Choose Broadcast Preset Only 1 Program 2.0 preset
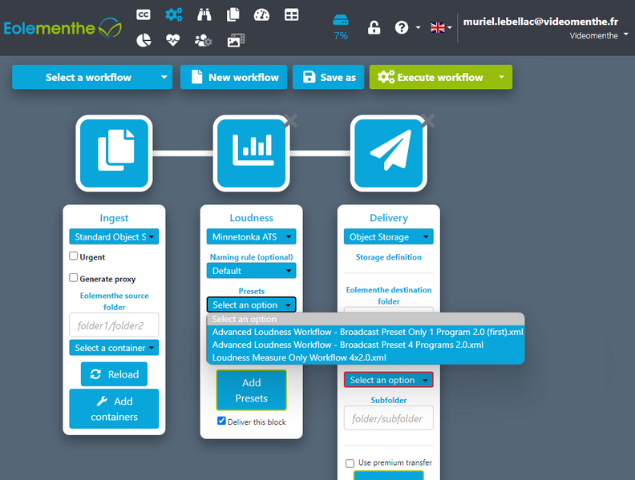This screenshot has height=480, width=635. 366,332
